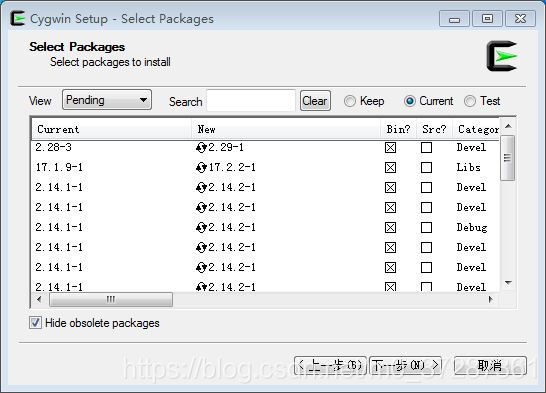546x393 pixels.
Task: Toggle the Bin checkbox in the 2.28-3 row
Action: 390,148
